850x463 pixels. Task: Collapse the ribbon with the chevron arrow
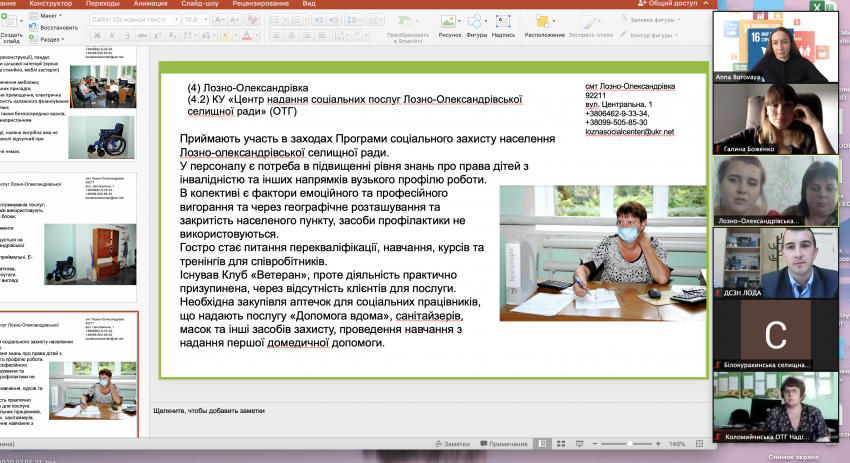pos(706,3)
